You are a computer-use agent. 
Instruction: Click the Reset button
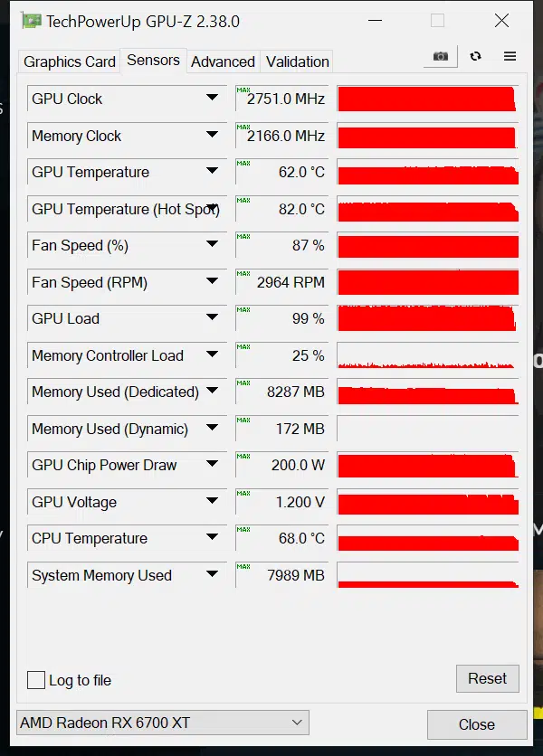(488, 679)
